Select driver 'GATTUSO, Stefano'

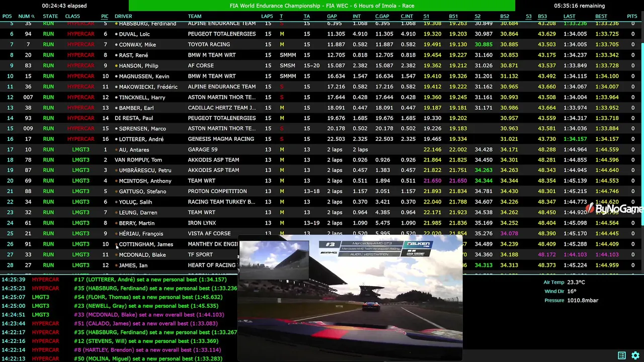(142, 191)
